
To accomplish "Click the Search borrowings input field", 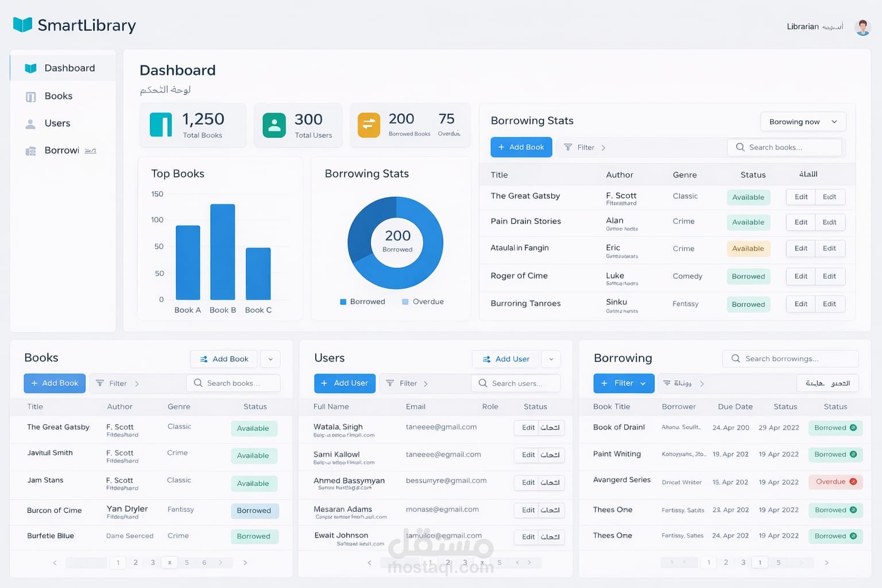I will pyautogui.click(x=790, y=358).
